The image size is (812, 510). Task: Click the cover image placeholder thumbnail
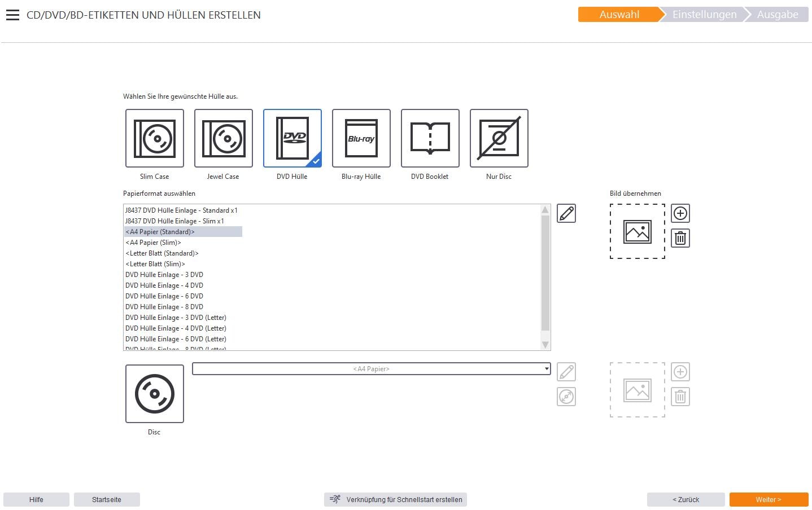[638, 231]
